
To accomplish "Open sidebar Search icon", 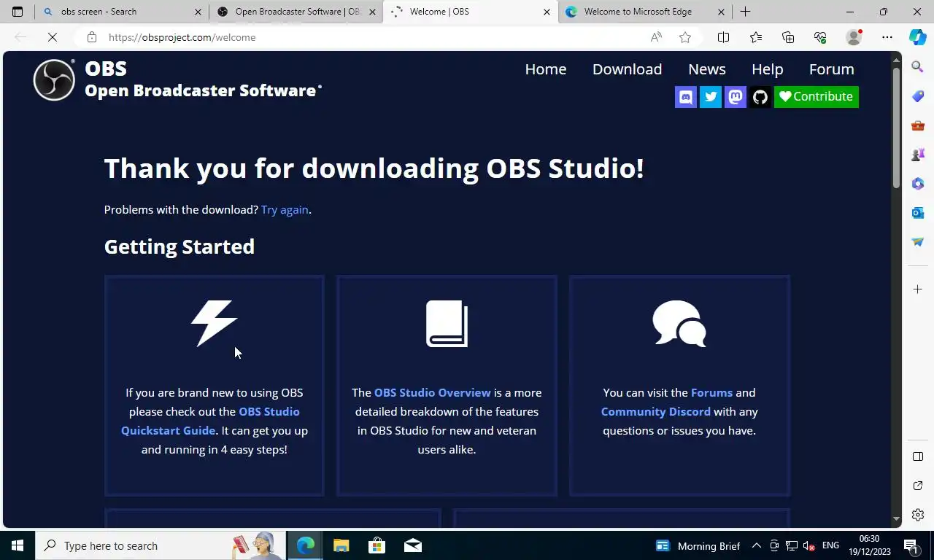I will tap(918, 67).
